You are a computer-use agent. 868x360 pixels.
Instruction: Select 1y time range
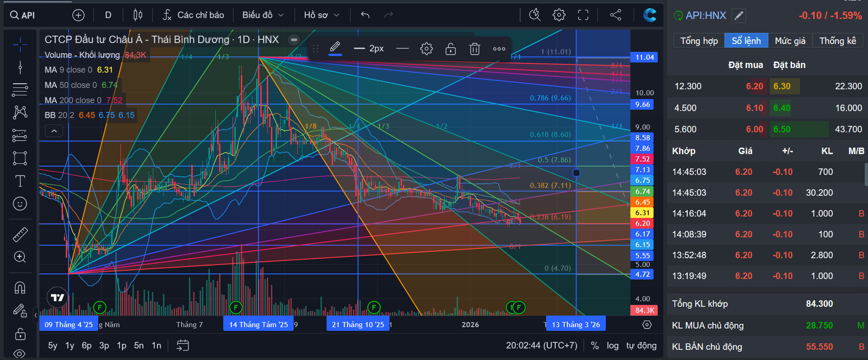pos(70,346)
